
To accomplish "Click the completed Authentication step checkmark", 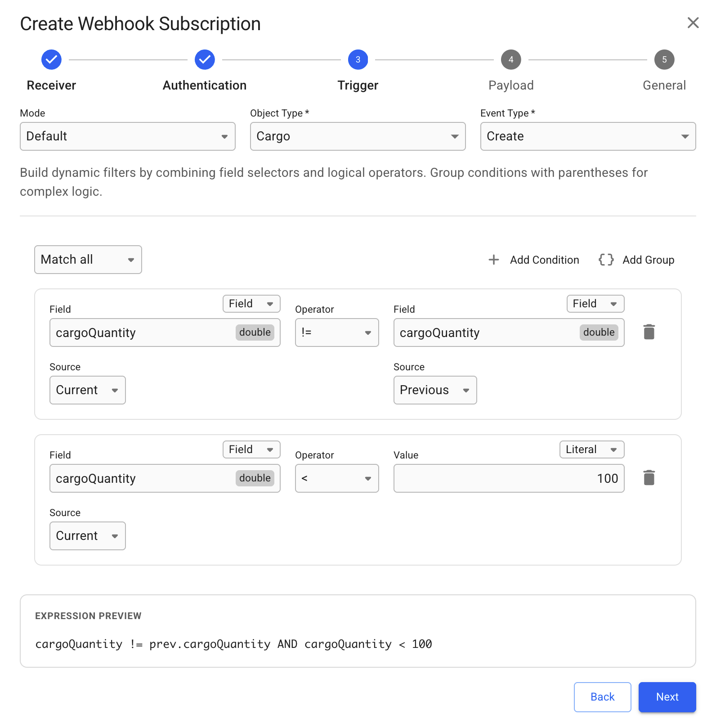I will 205,60.
